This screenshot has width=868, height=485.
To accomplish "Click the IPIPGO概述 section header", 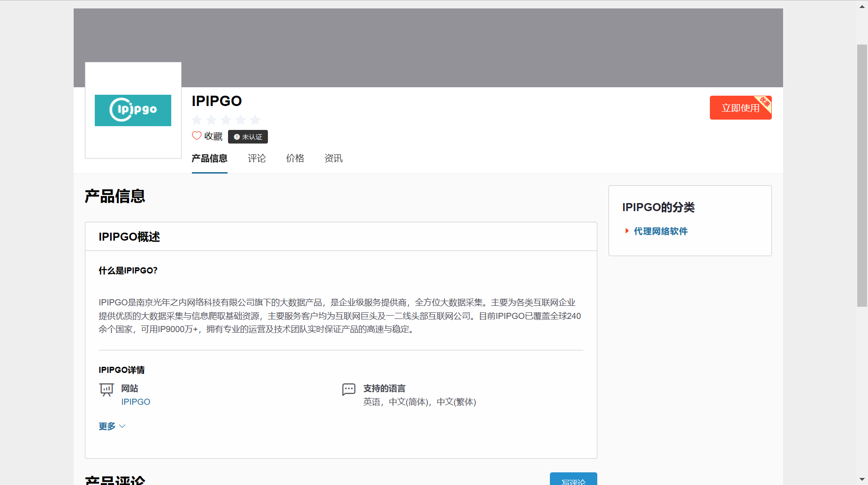I will 129,237.
